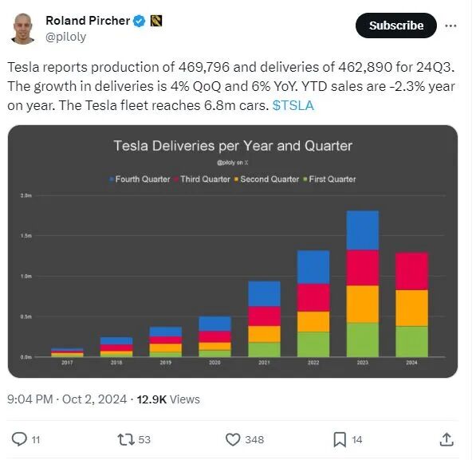This screenshot has height=460, width=476.
Task: Click the 9:04 PM Oct 2, 2024 timestamp
Action: coord(67,399)
